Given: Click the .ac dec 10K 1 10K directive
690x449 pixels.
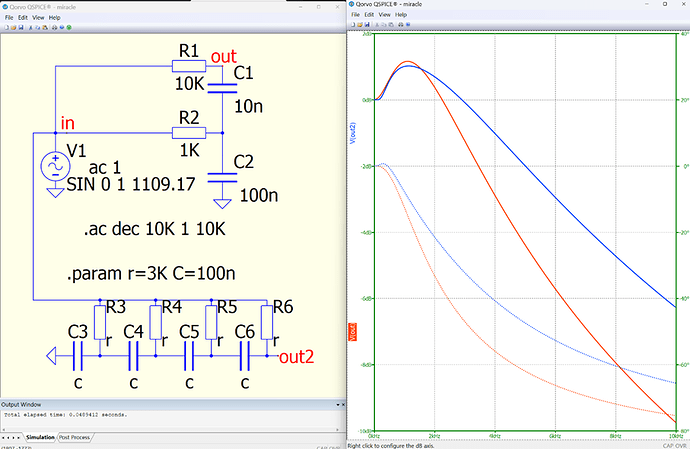Looking at the screenshot, I should [x=155, y=229].
